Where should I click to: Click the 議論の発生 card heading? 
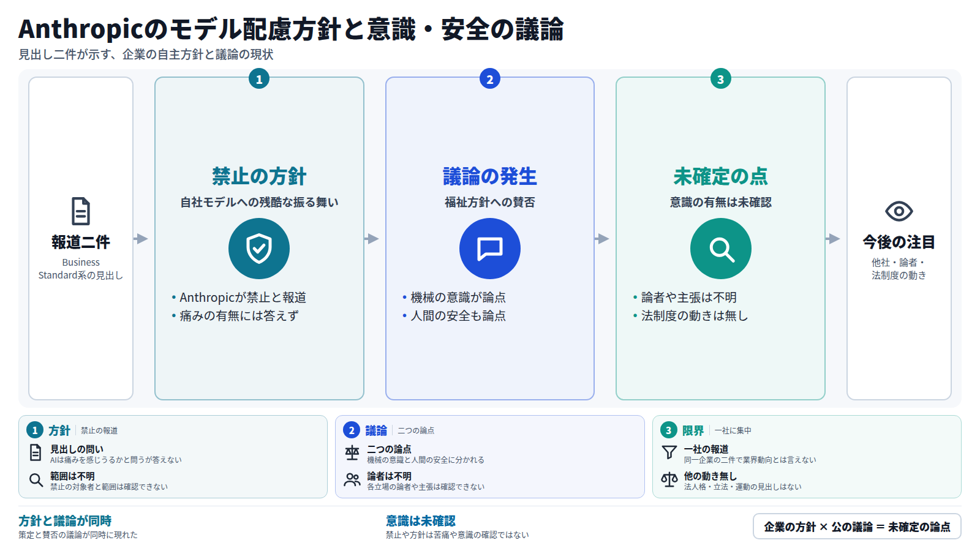coord(490,176)
